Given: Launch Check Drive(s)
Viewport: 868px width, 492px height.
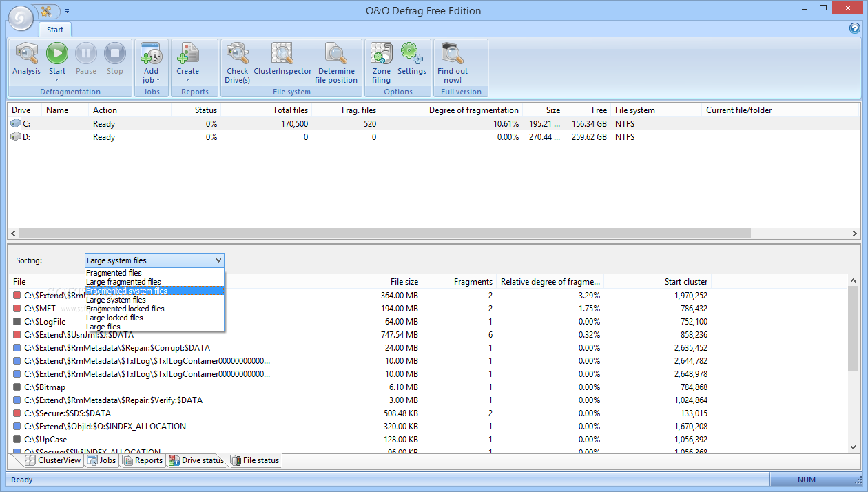Looking at the screenshot, I should click(x=237, y=63).
